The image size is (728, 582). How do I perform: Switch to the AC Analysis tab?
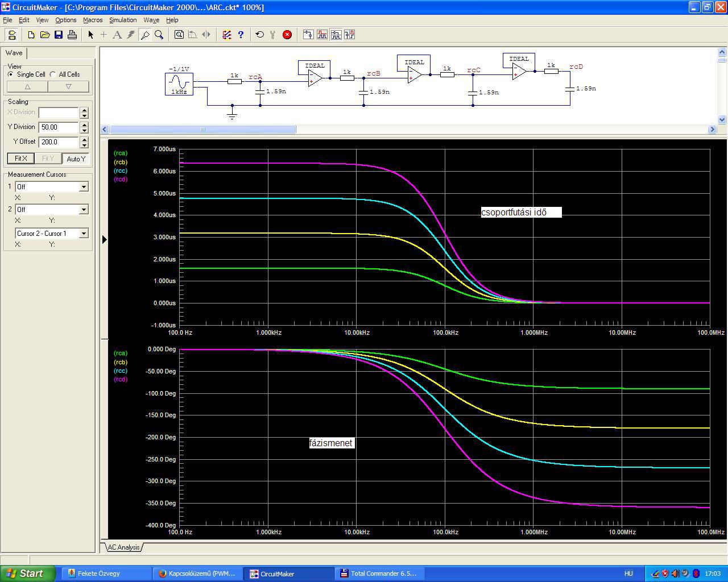(123, 547)
